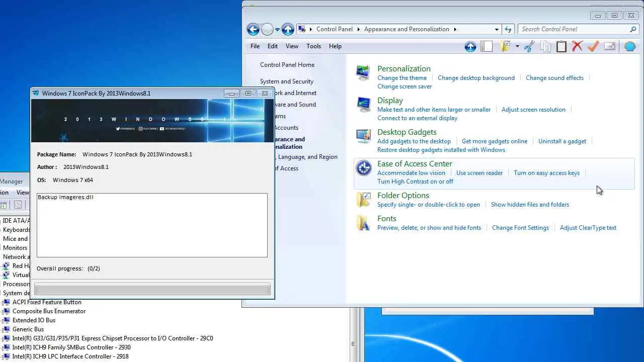Click Change desktop background
The image size is (644, 362).
click(x=476, y=78)
